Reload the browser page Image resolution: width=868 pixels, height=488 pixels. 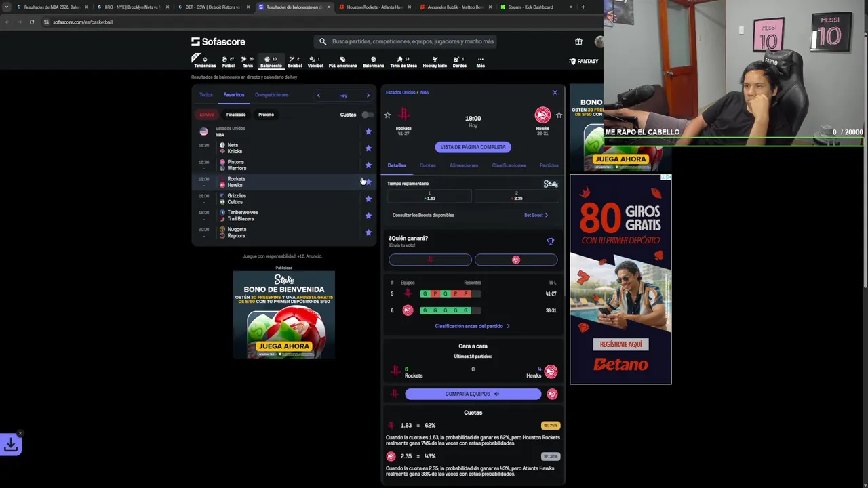pos(31,22)
